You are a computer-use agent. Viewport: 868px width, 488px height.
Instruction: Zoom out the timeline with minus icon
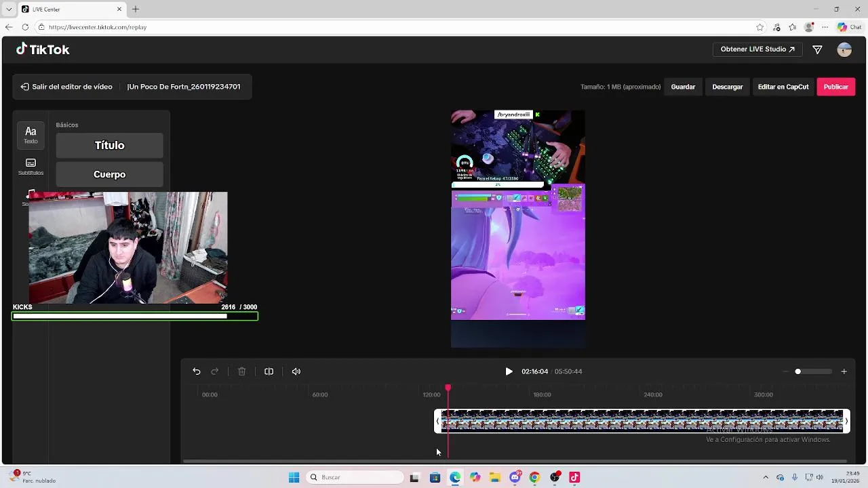785,371
